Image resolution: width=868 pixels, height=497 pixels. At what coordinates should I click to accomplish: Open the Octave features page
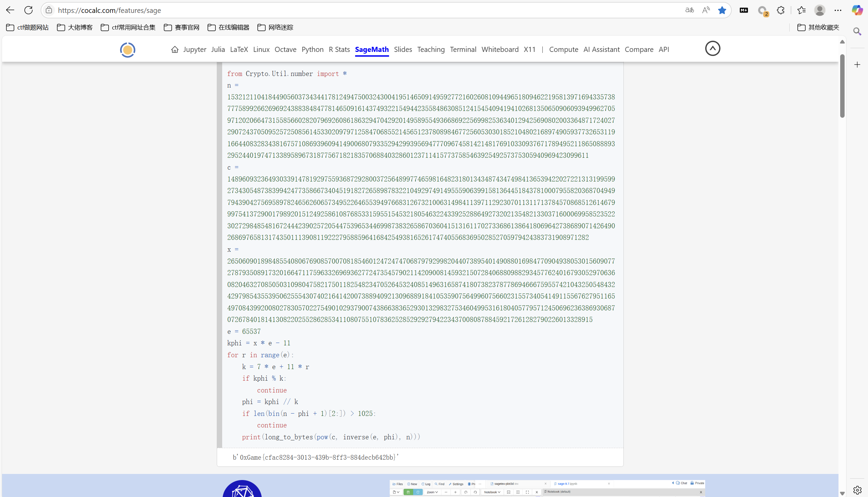click(285, 50)
